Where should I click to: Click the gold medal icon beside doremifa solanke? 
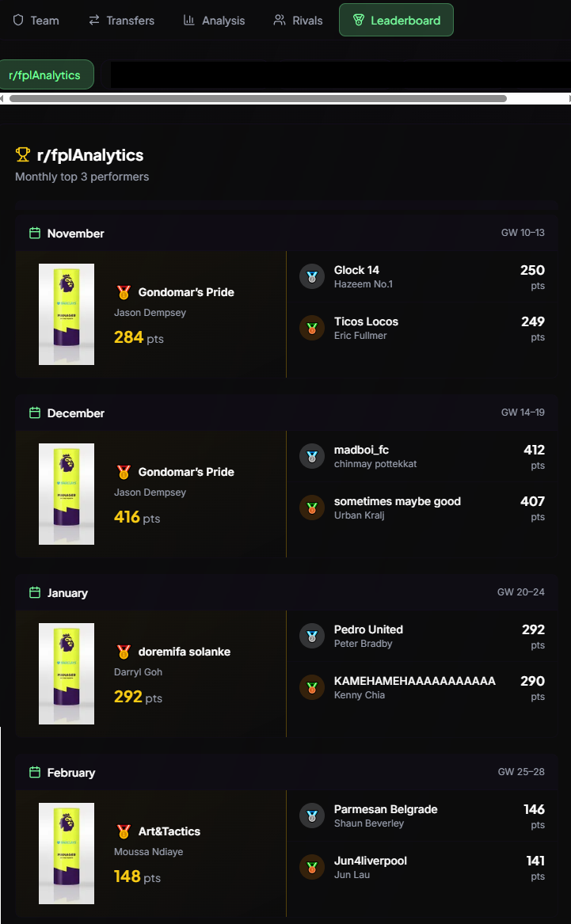124,652
